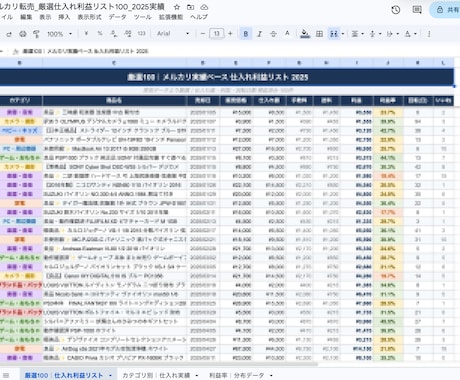Open the all sheets list icon

6,375
